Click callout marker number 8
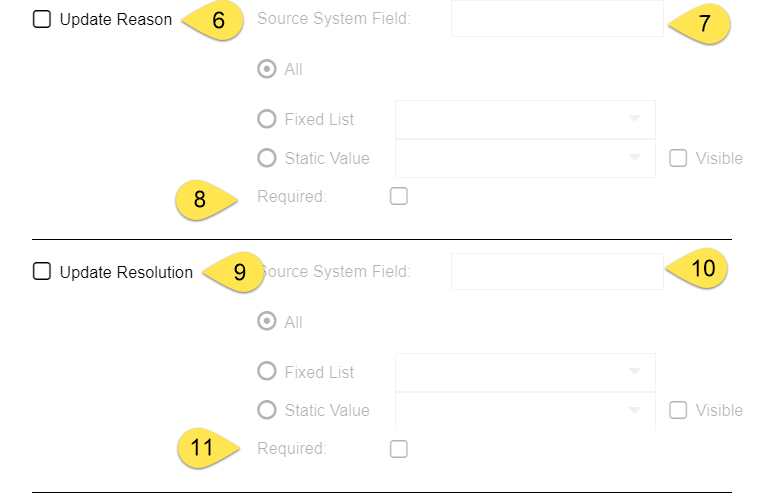Image resolution: width=775 pixels, height=498 pixels. tap(200, 198)
